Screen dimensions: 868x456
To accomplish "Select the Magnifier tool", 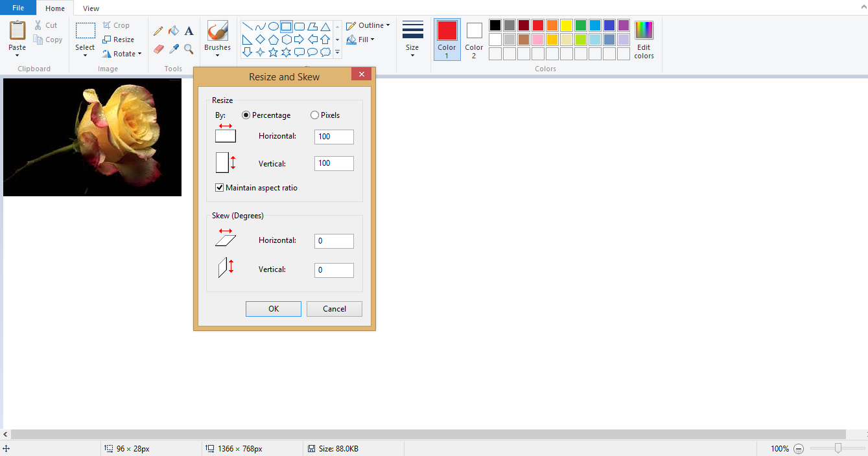I will pyautogui.click(x=189, y=49).
